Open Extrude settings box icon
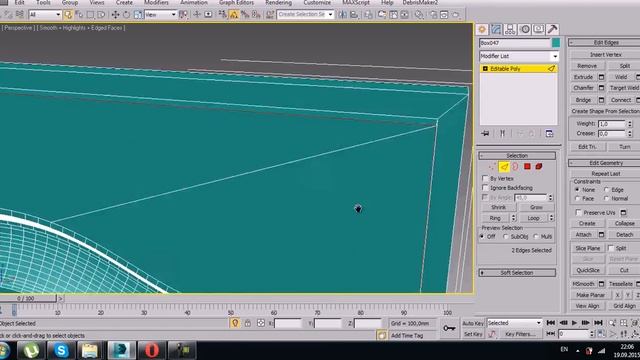This screenshot has height=360, width=640. pyautogui.click(x=601, y=77)
